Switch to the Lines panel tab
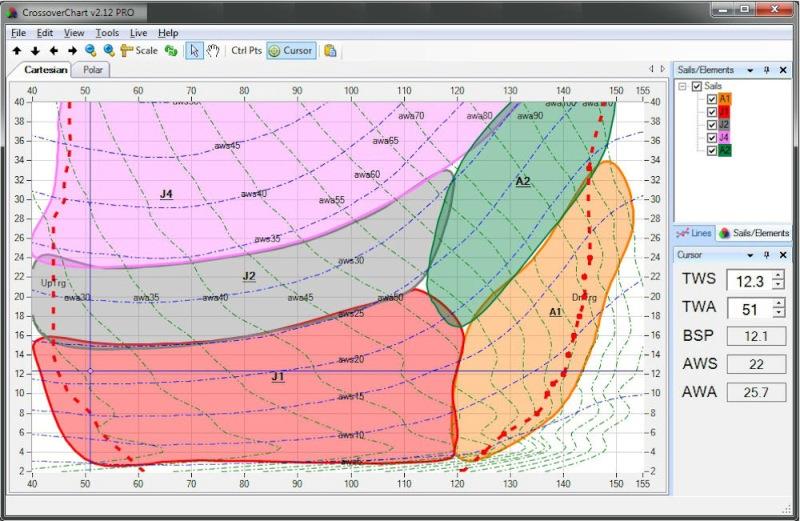This screenshot has height=521, width=800. (x=694, y=233)
